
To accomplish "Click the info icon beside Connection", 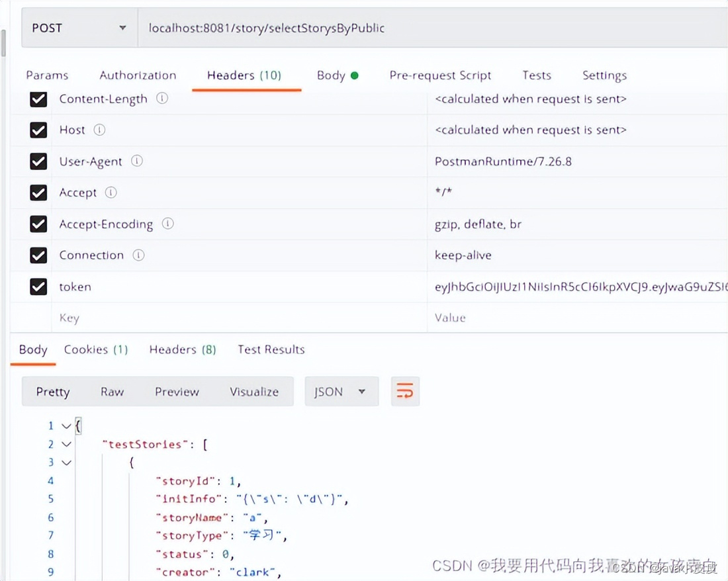I will click(x=138, y=255).
